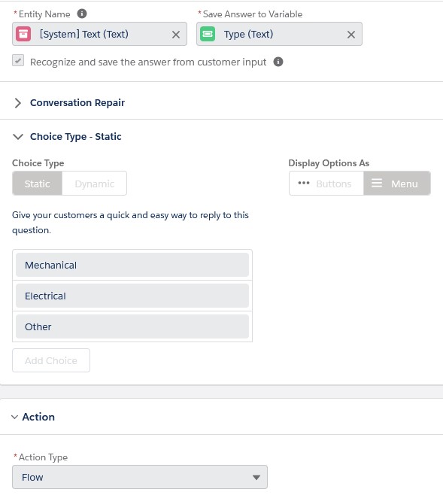Click the three-dots Buttons display icon
The width and height of the screenshot is (443, 504).
pos(303,184)
